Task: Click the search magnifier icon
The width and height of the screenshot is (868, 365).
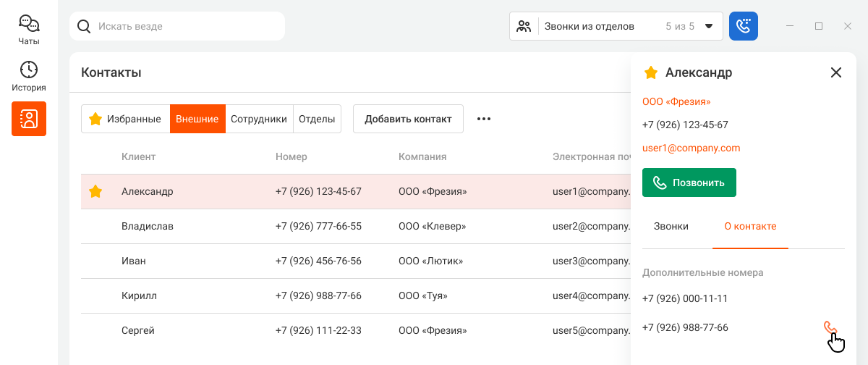Action: coord(84,26)
